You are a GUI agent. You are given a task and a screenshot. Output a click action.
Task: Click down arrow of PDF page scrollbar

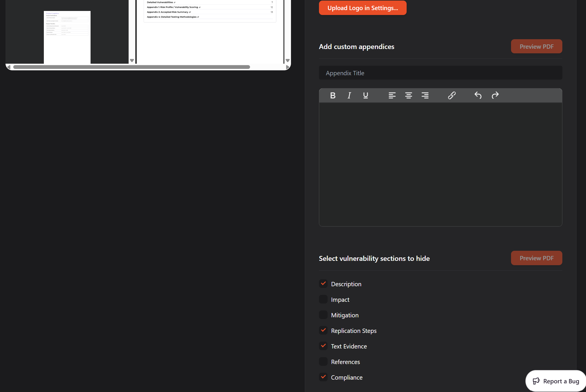coord(288,61)
